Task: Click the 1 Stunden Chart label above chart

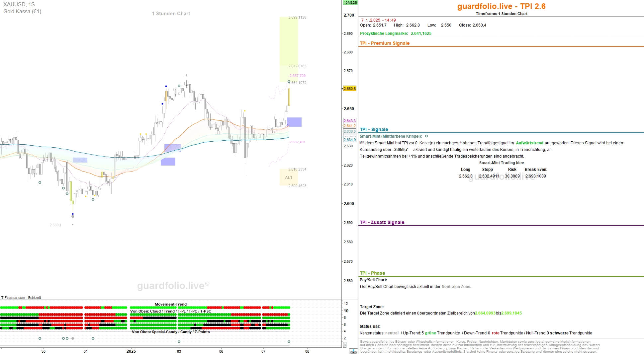Action: pos(171,14)
